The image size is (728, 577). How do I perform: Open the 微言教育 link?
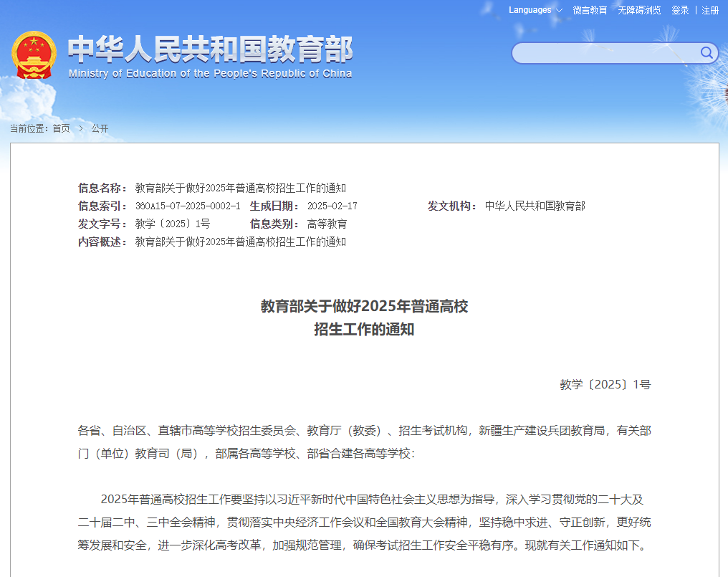pos(590,10)
